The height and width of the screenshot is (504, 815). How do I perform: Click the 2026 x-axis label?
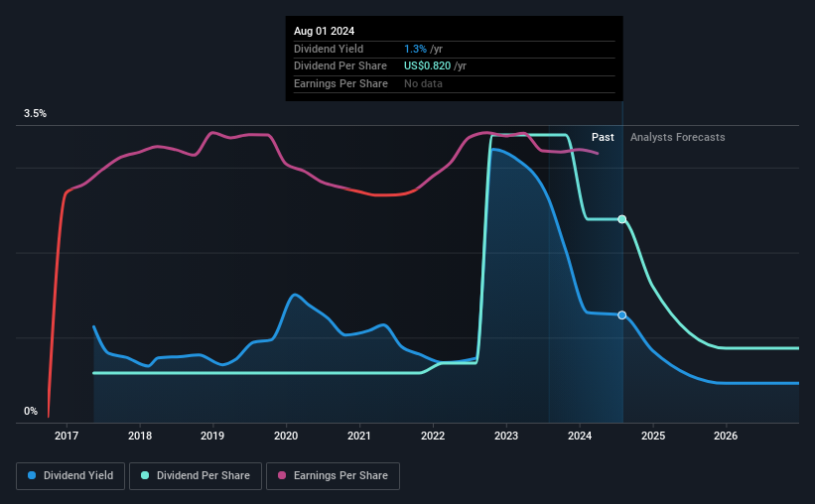[x=726, y=436]
